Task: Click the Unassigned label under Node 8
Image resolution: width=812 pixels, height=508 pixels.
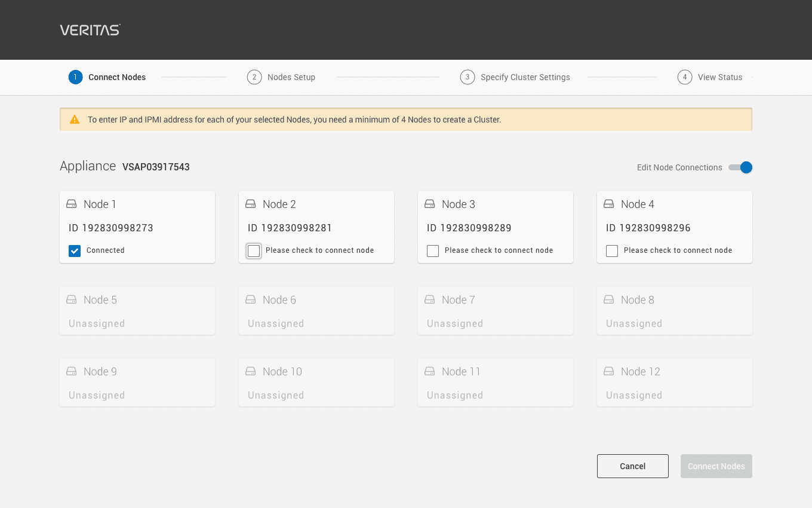Action: tap(634, 324)
